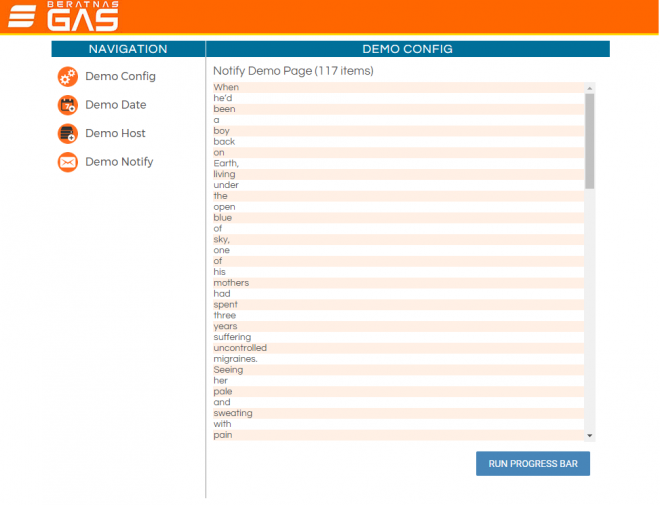
Task: Select the list row "under"
Action: [399, 185]
